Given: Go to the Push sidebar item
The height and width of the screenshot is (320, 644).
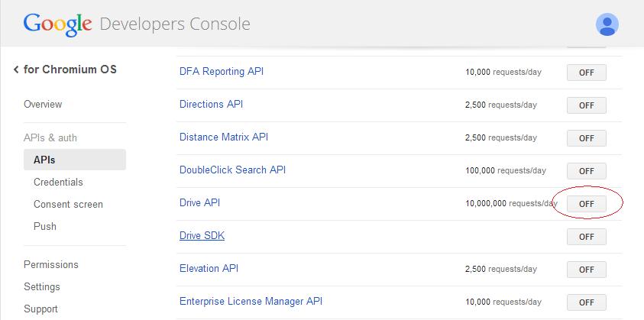Looking at the screenshot, I should point(45,227).
